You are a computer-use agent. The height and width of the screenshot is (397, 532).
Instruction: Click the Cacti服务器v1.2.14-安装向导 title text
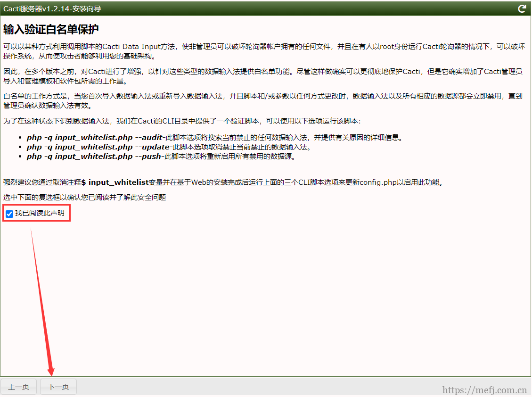(52, 9)
